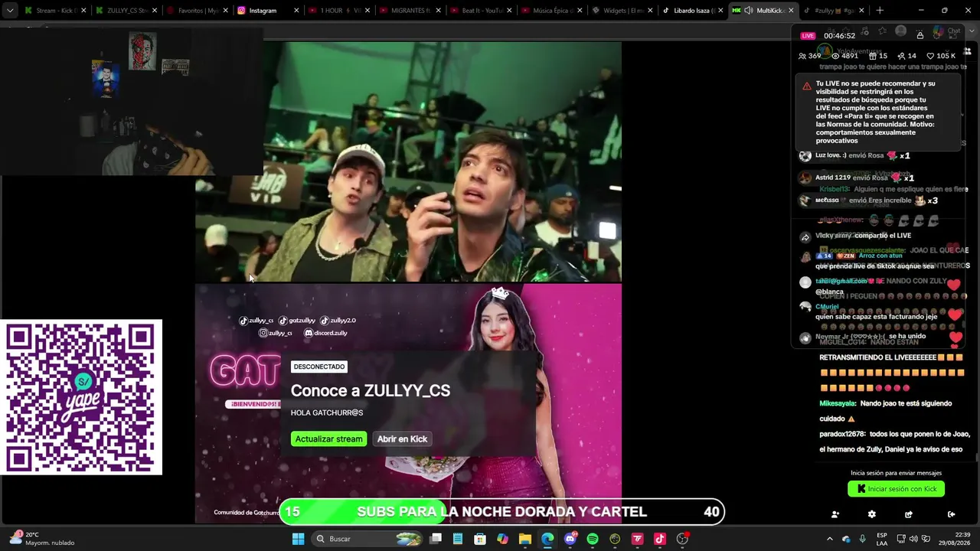Switch to the Música Épica tab
This screenshot has width=980, height=551.
click(x=552, y=11)
